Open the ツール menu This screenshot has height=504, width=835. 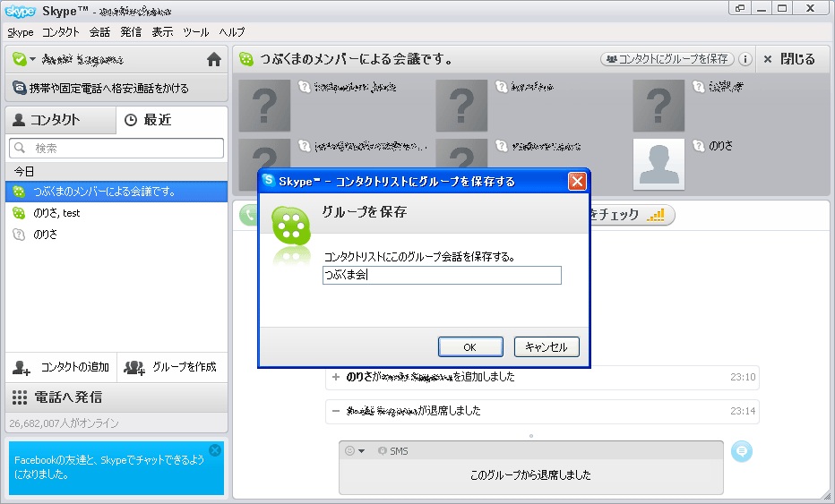196,32
